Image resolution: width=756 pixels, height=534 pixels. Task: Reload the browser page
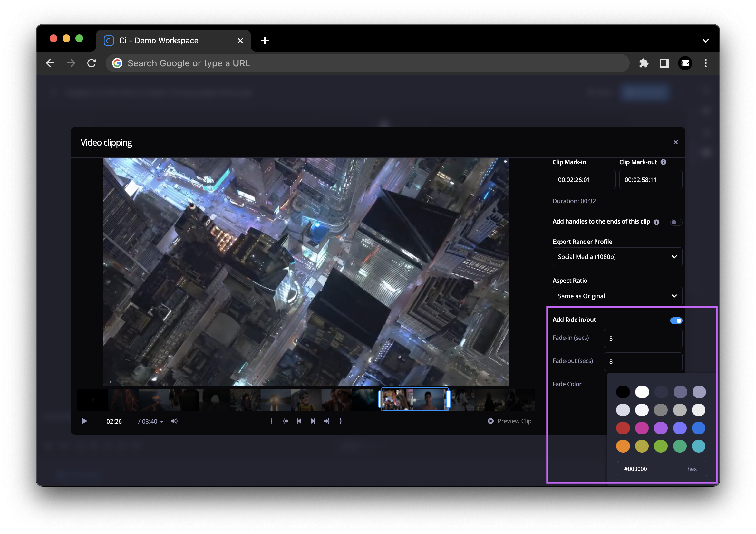click(92, 63)
